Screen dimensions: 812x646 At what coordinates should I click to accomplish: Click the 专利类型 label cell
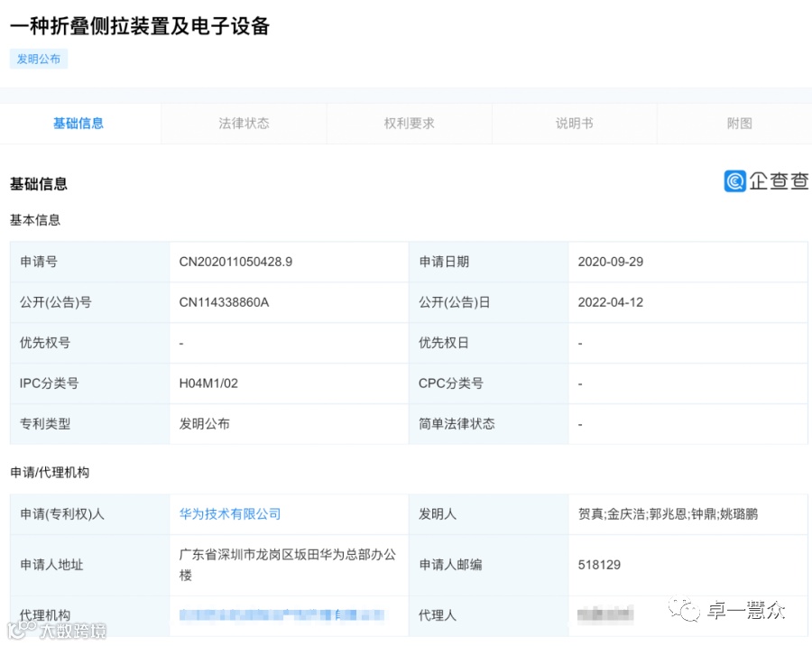[x=89, y=424]
